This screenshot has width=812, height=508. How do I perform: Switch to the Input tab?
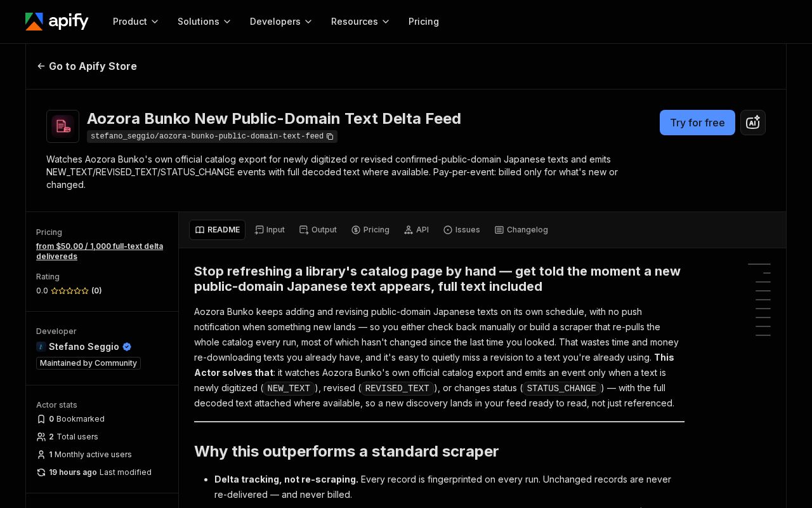click(x=270, y=230)
